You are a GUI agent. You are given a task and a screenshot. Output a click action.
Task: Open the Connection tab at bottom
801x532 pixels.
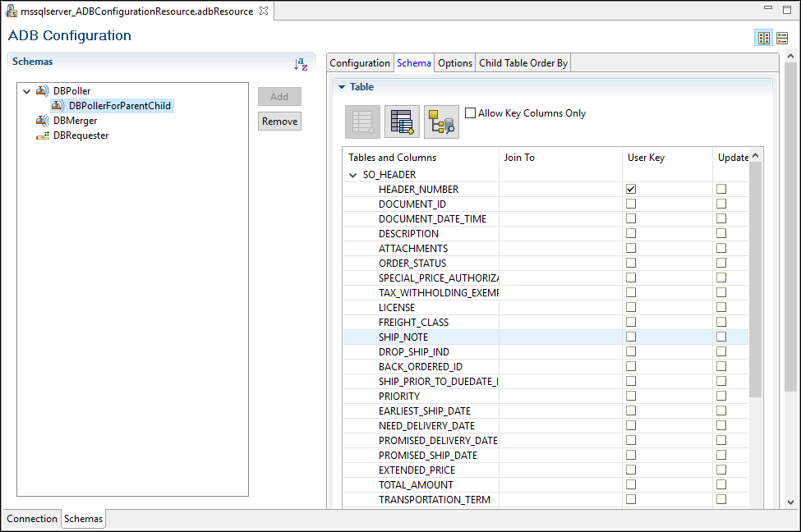(x=32, y=519)
